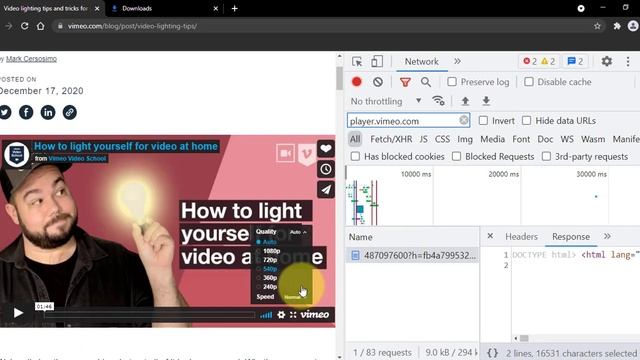Add video to Watch Later clock icon
Screen dimensions: 640x360
point(326,169)
